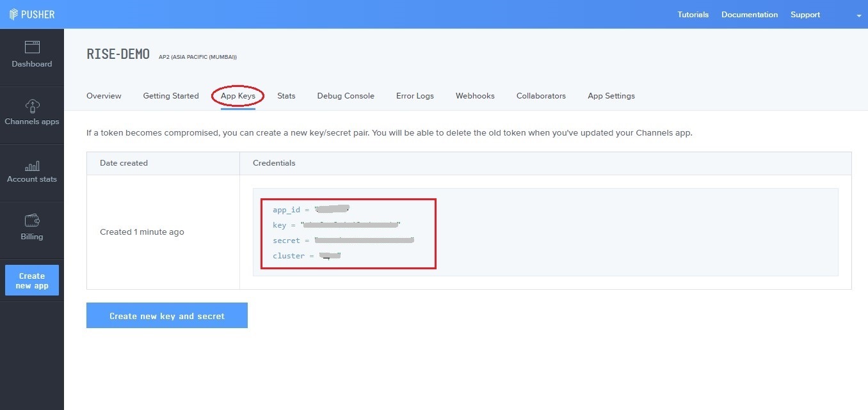Open the App Settings tab

(611, 96)
